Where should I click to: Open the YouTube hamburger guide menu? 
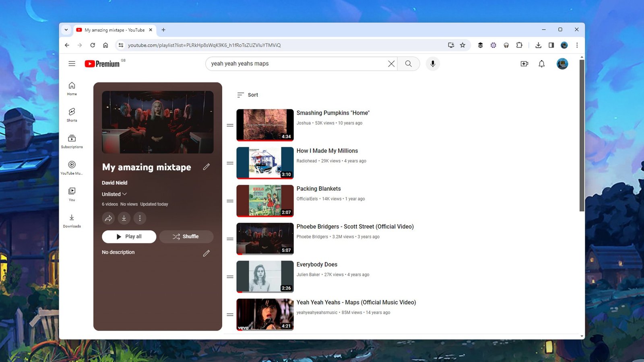72,64
